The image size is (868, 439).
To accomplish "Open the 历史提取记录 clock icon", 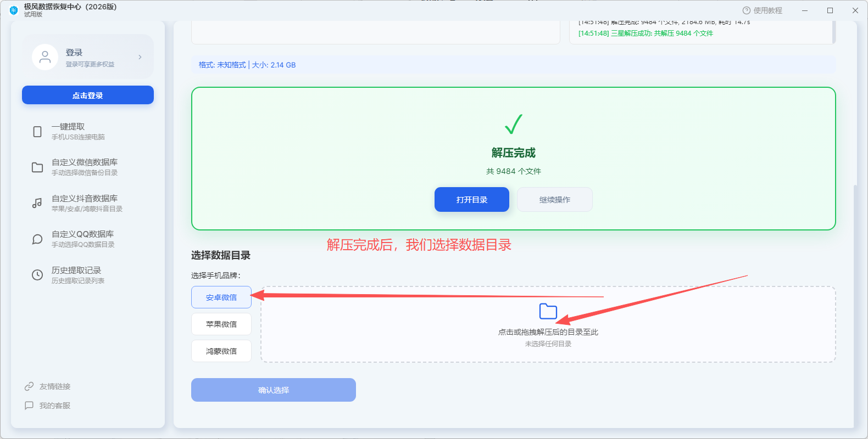I will [x=37, y=275].
